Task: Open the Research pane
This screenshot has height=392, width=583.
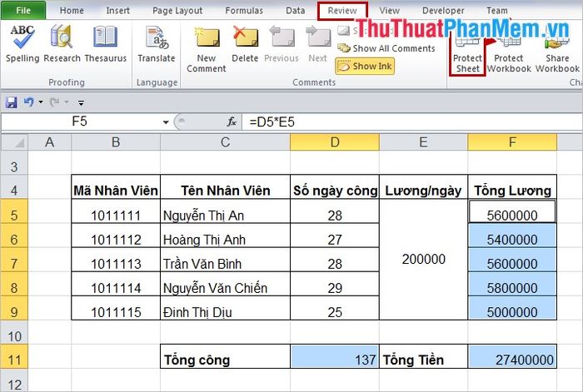Action: [x=62, y=44]
